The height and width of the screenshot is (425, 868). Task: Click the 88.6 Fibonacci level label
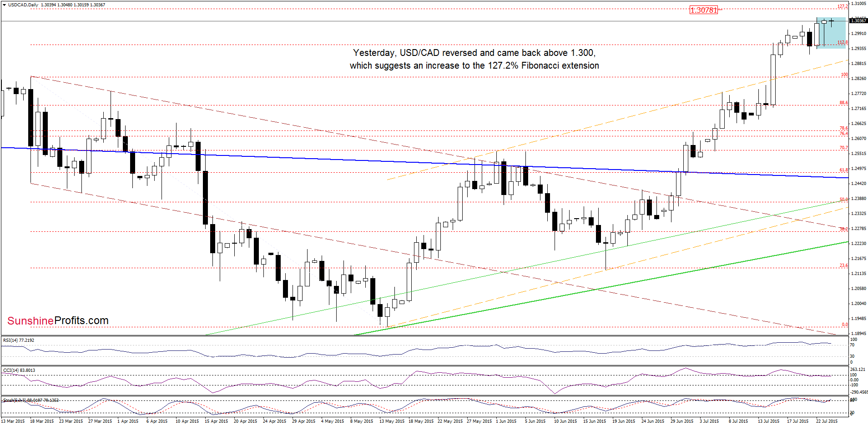[843, 103]
